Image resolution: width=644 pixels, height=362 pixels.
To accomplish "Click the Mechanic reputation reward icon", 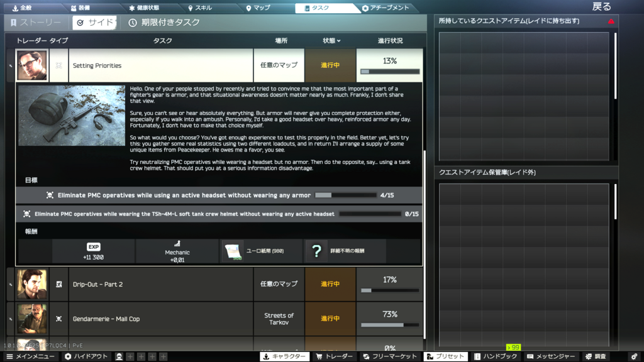I will tap(177, 244).
